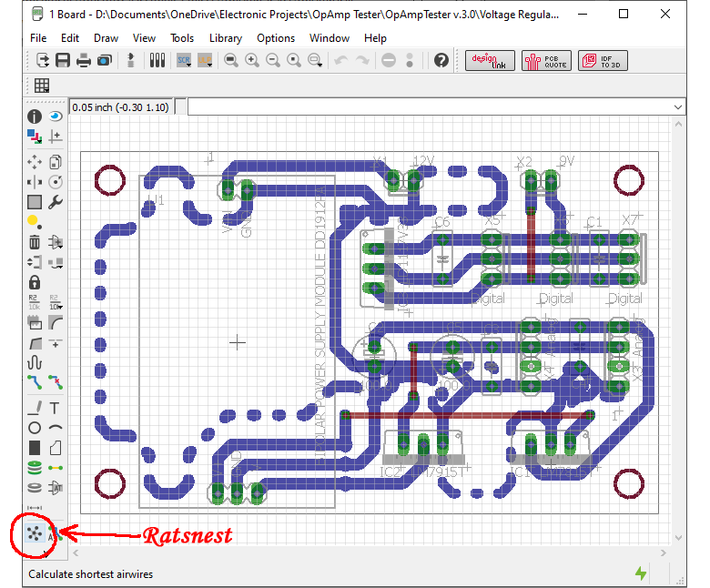Select the Lock tool
The height and width of the screenshot is (588, 710).
coord(35,282)
